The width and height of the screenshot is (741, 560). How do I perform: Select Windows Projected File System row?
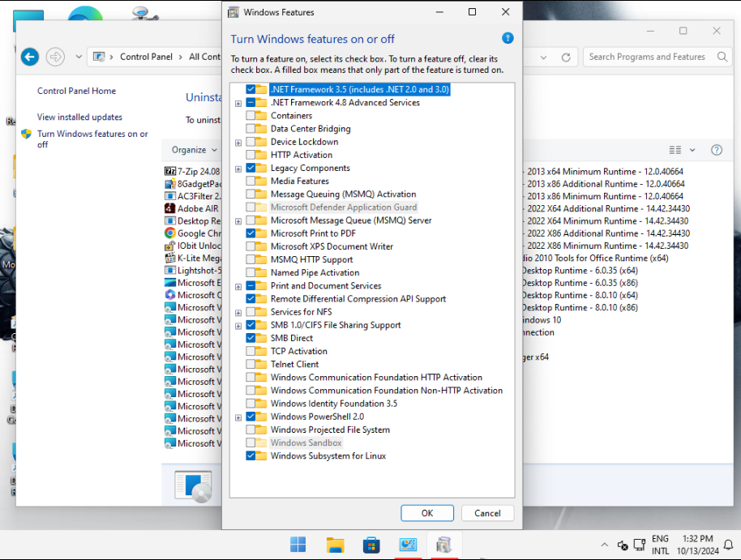[x=330, y=430]
